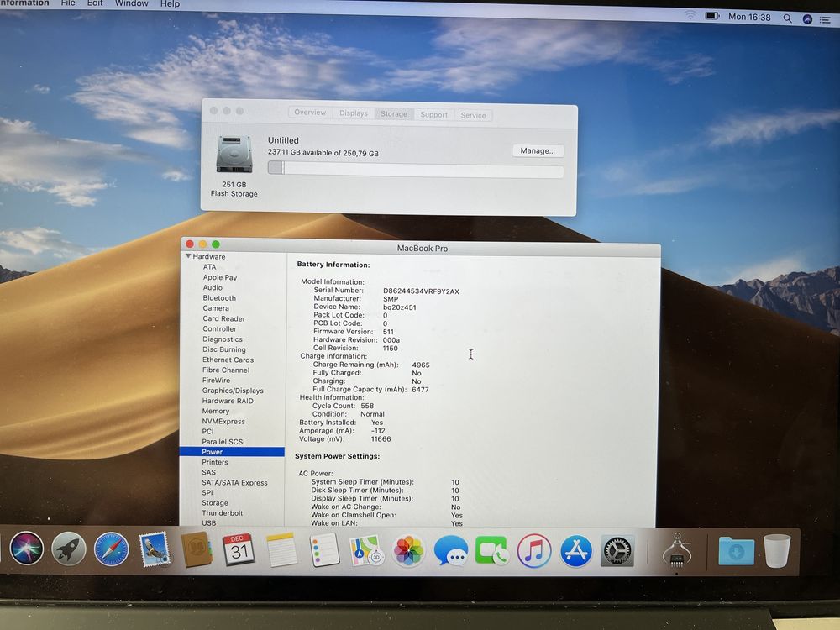This screenshot has height=630, width=840.
Task: Click the Full Charge Capacity value 6477
Action: click(x=420, y=390)
